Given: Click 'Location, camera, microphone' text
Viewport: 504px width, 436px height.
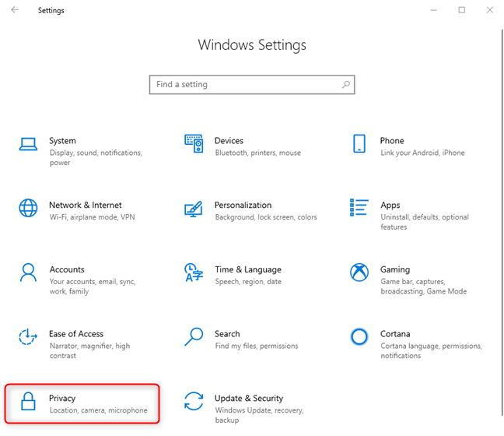Looking at the screenshot, I should (98, 410).
